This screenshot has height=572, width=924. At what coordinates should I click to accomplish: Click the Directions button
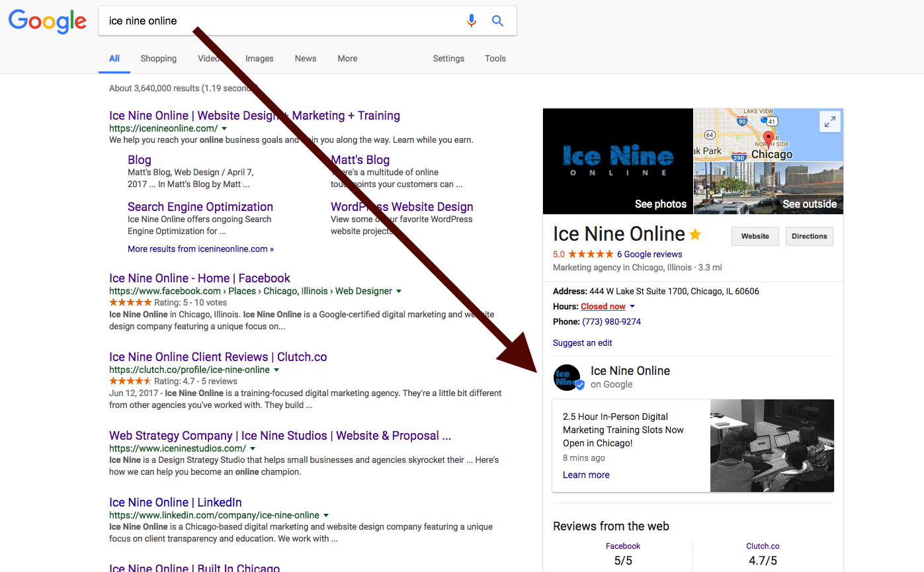click(809, 236)
